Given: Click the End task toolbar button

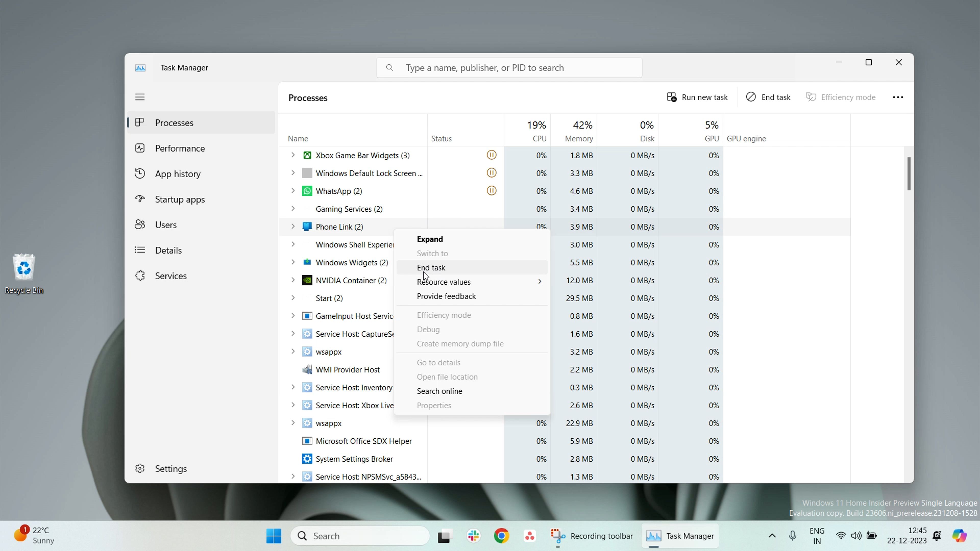Looking at the screenshot, I should tap(768, 97).
